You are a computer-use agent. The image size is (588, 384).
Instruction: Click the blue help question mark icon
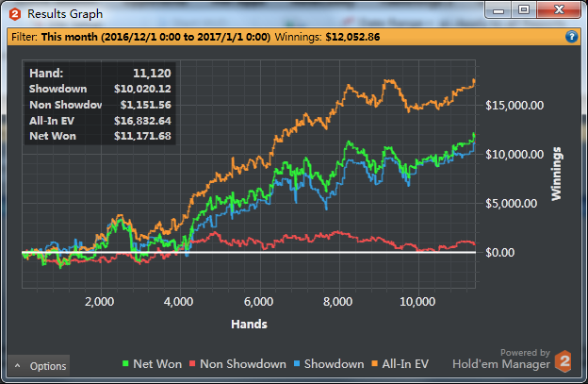point(571,37)
